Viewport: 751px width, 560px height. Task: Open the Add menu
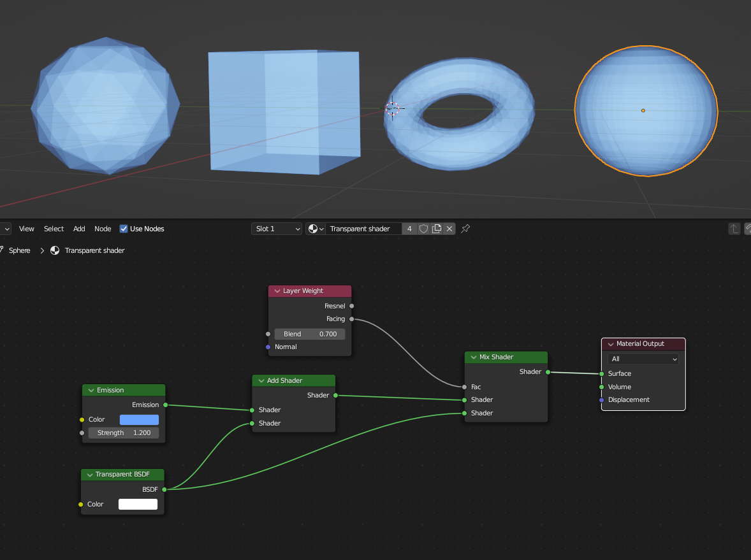coord(78,228)
